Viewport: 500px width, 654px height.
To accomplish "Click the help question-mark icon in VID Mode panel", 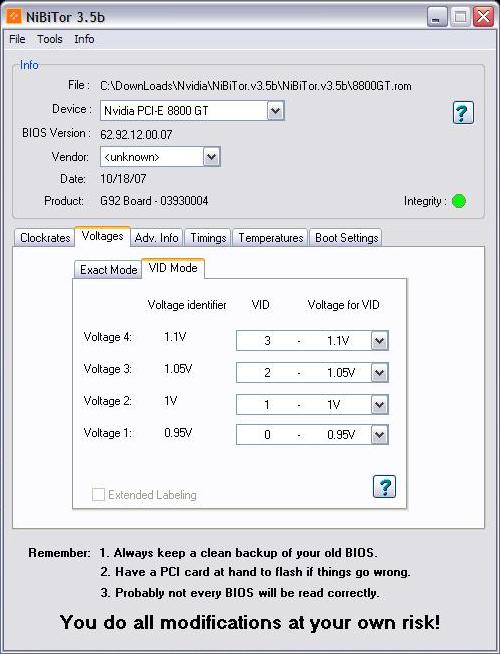I will (x=384, y=486).
